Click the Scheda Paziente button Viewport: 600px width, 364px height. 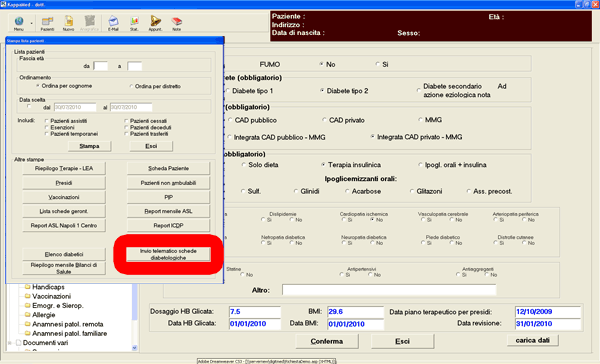[168, 168]
